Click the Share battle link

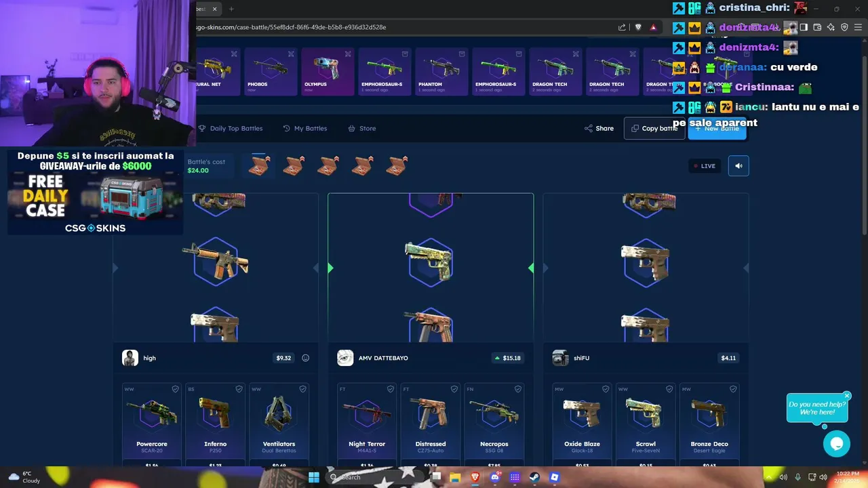point(599,128)
